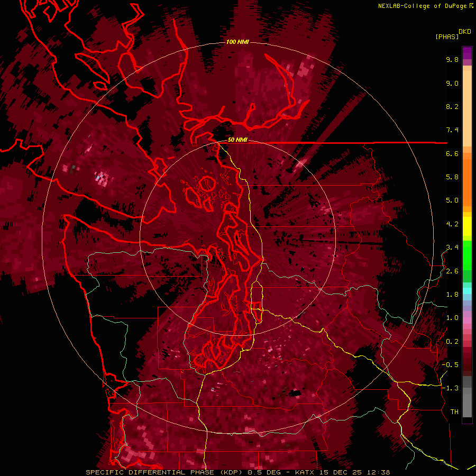
Task: Click the 15 DEC 25 date in caption
Action: pyautogui.click(x=340, y=472)
